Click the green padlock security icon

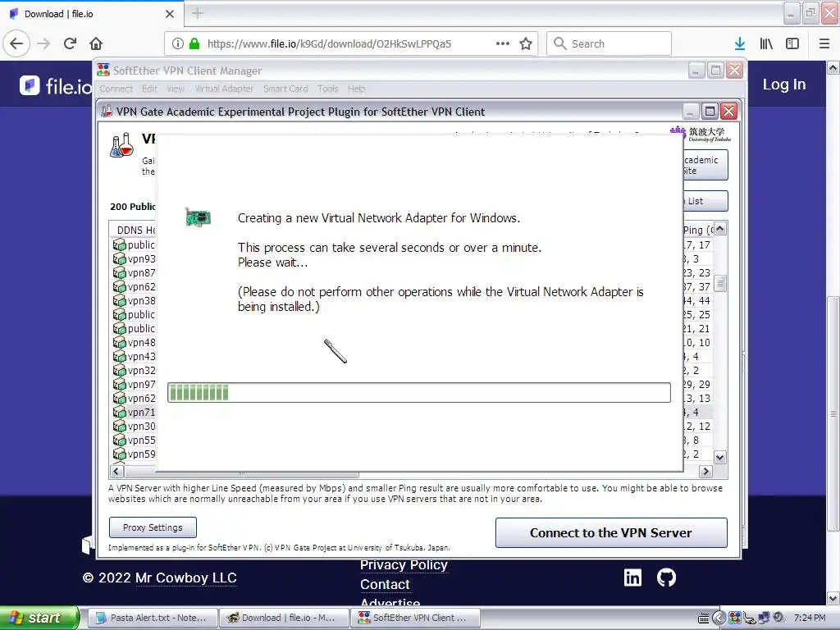point(194,43)
